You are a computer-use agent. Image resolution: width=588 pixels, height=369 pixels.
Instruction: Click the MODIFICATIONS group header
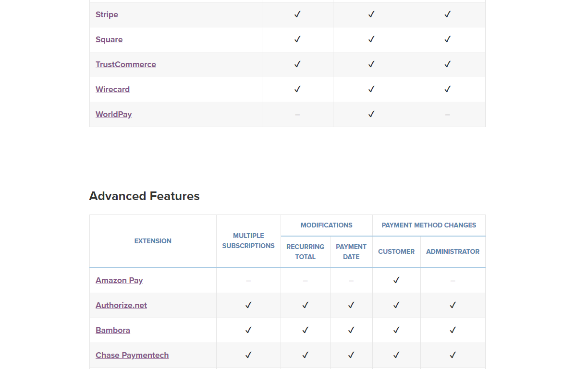click(x=327, y=225)
